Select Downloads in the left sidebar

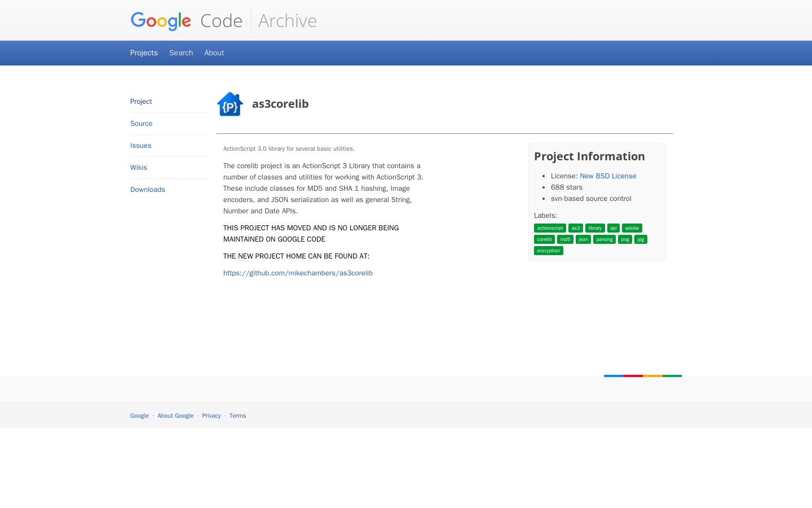(148, 190)
